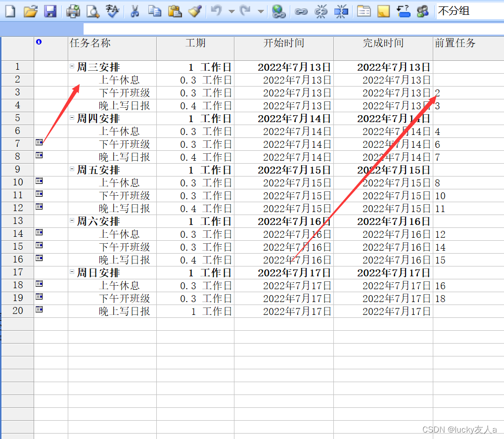Save the project with floppy icon
504x439 pixels.
pyautogui.click(x=50, y=11)
